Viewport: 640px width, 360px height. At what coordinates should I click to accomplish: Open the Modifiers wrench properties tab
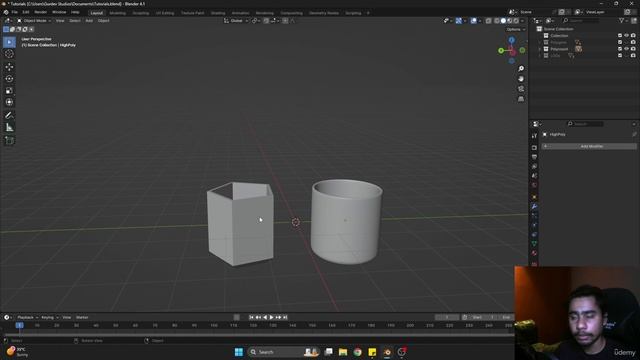pyautogui.click(x=534, y=207)
